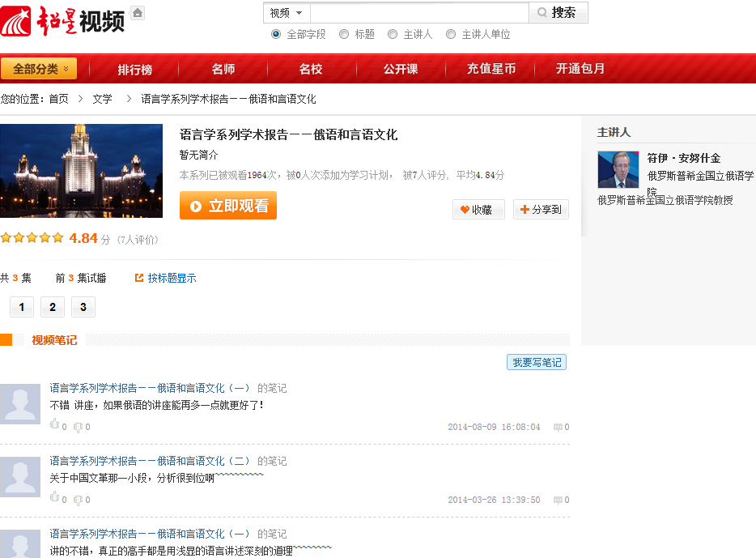Screen dimensions: 756x558
Task: Dislike the 2014-08-09 note with thumbs-down
Action: point(78,428)
